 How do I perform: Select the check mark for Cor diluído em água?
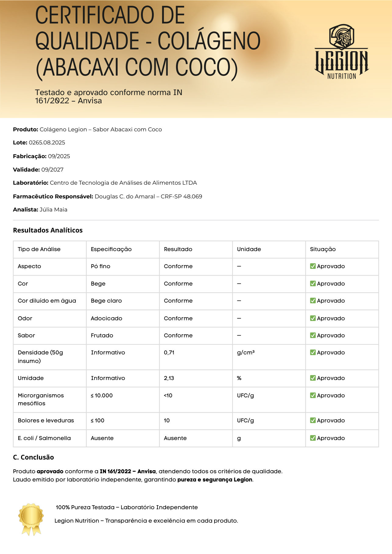tap(313, 300)
